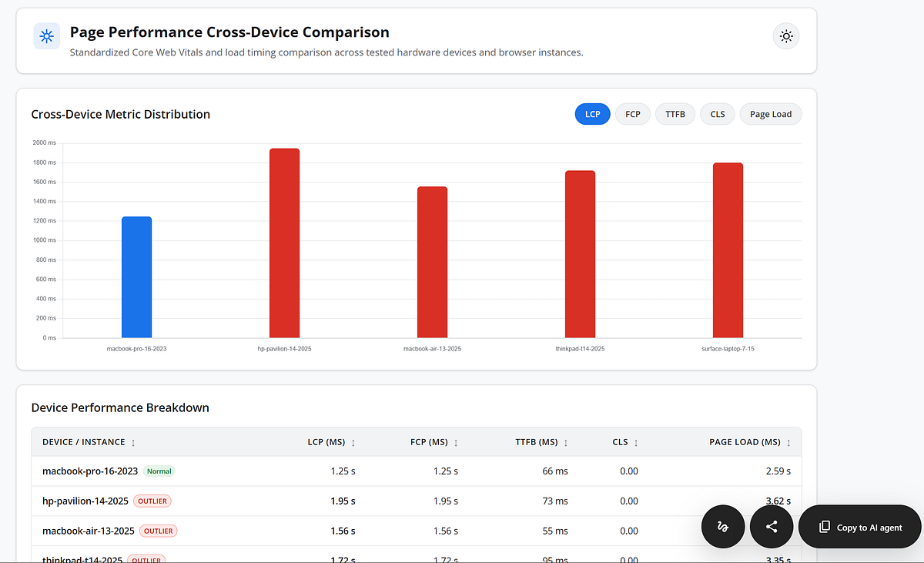
Task: Switch chart to FCP metric
Action: pyautogui.click(x=633, y=114)
